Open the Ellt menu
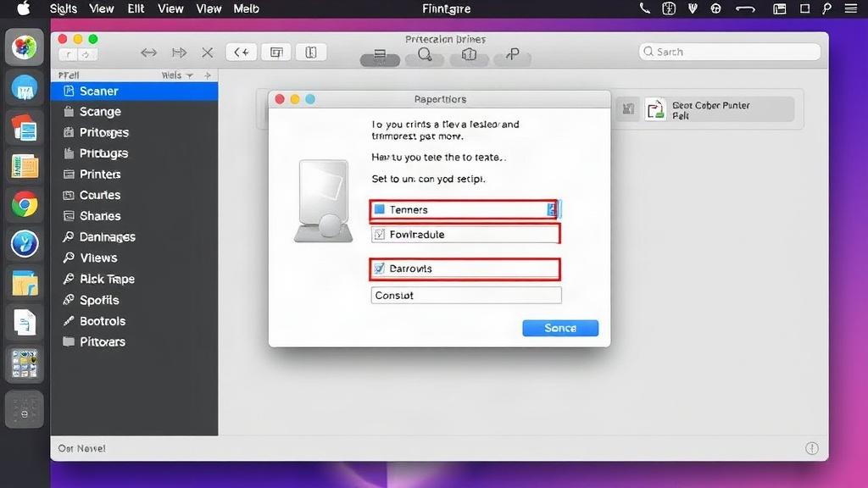Image resolution: width=868 pixels, height=488 pixels. pos(136,8)
